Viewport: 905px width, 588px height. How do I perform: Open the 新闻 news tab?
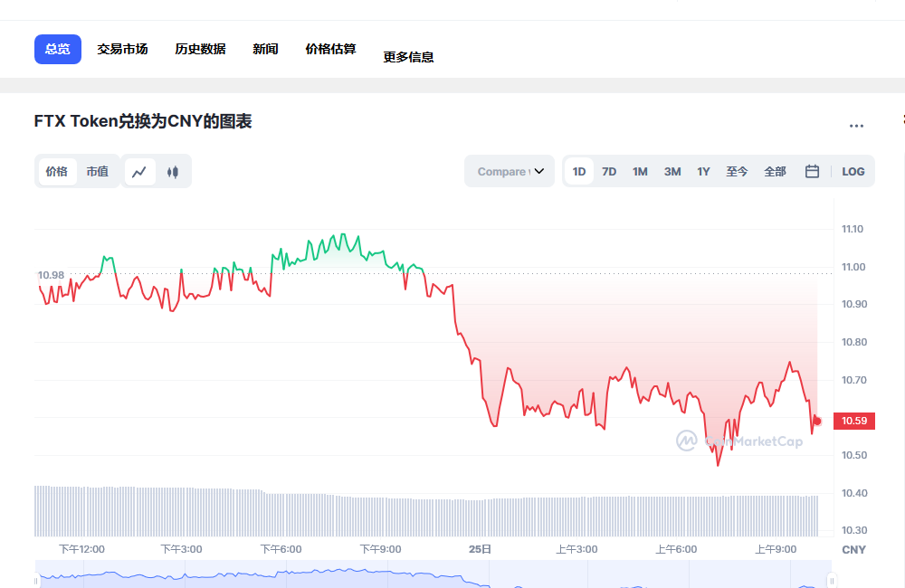coord(265,49)
